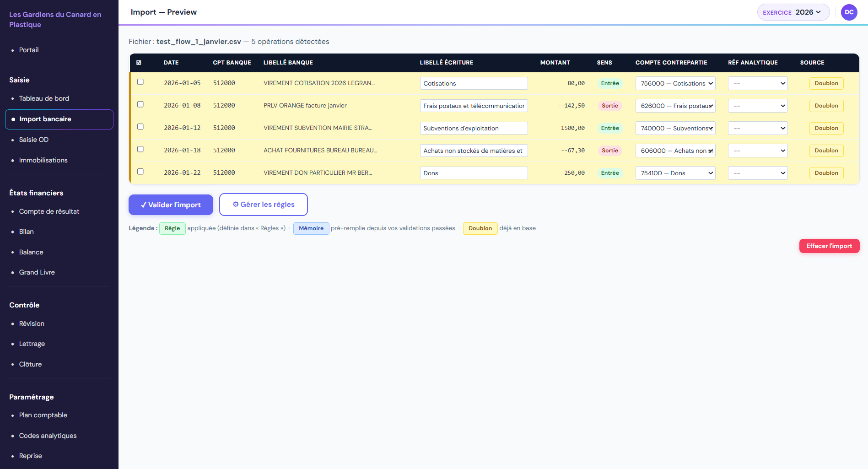The height and width of the screenshot is (469, 868).
Task: Click the green Règle legend badge
Action: [172, 228]
